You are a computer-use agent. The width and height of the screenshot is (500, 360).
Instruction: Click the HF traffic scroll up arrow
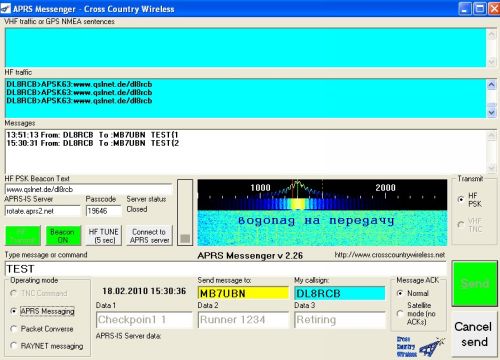click(492, 85)
